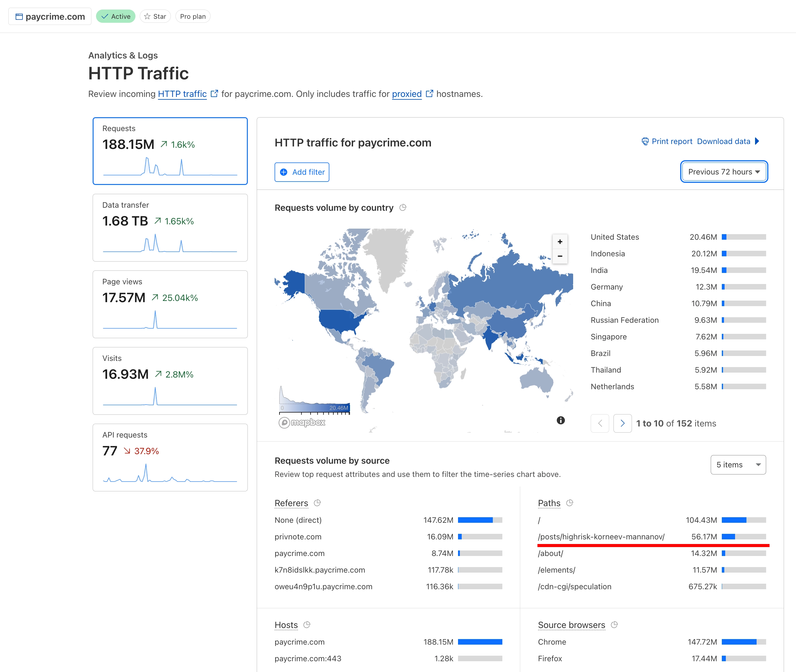
Task: Click the info icon below the map
Action: 560,420
